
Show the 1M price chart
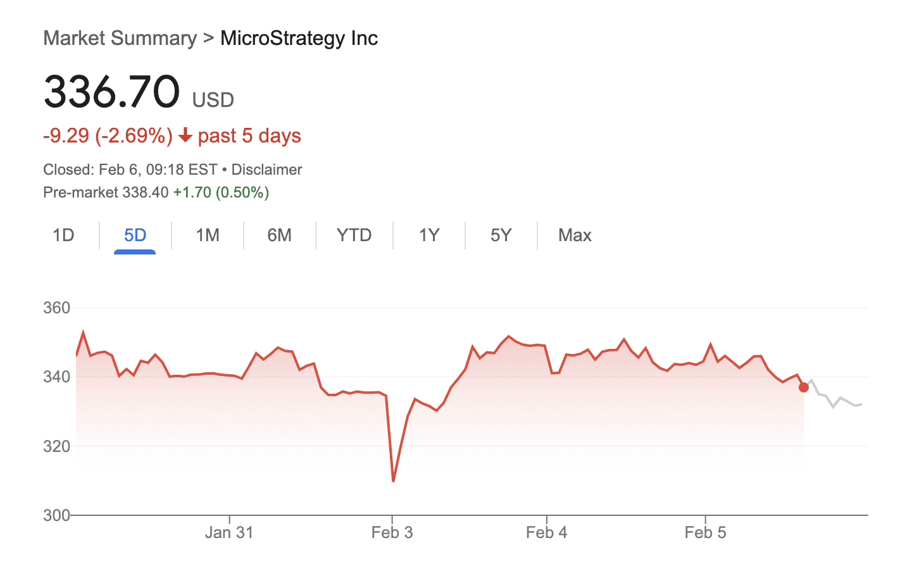pos(208,235)
